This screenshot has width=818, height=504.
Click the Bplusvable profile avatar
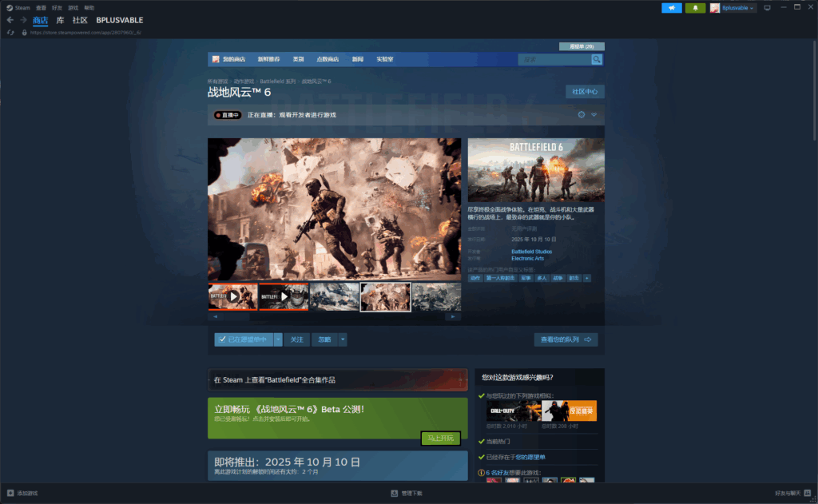point(715,8)
